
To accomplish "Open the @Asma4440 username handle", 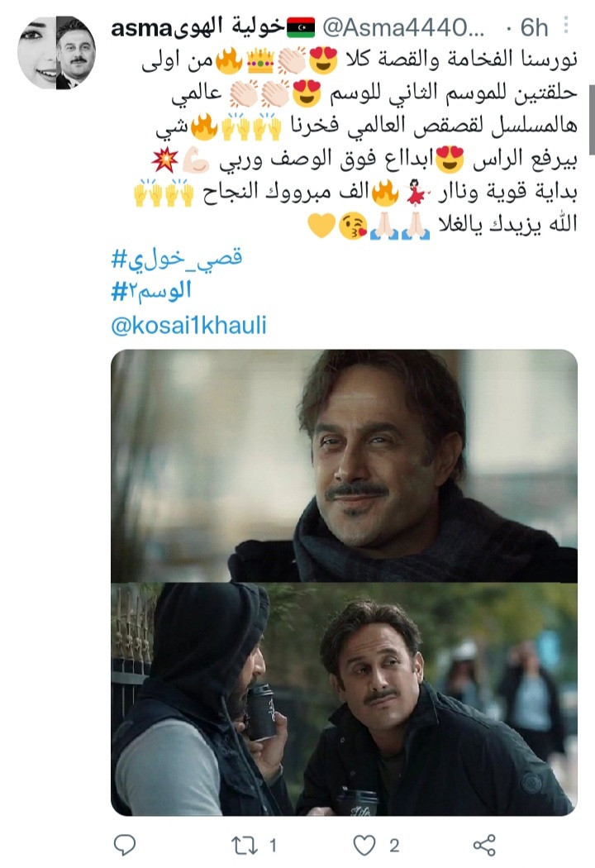I will point(403,27).
